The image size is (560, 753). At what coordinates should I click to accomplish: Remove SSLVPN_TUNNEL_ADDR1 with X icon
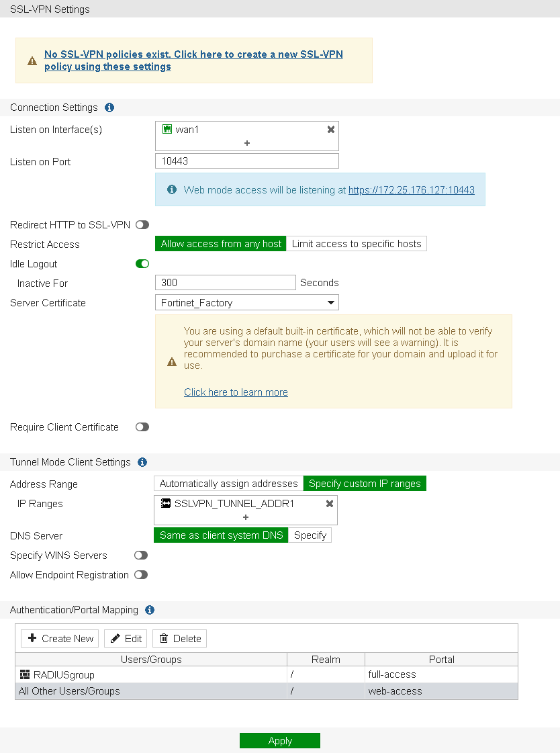click(x=329, y=504)
